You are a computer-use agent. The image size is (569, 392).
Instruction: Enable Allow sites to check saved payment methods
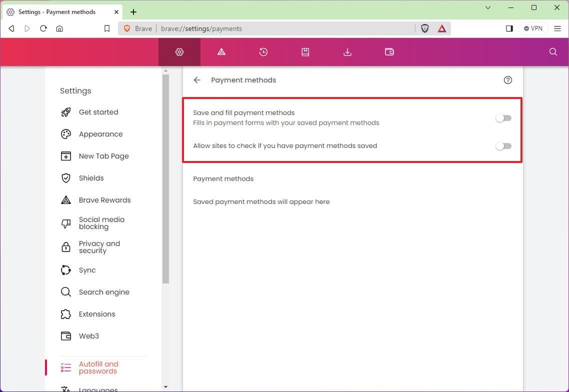tap(503, 146)
